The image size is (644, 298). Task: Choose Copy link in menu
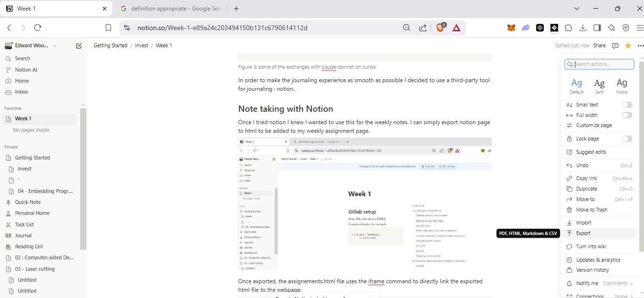600,178
